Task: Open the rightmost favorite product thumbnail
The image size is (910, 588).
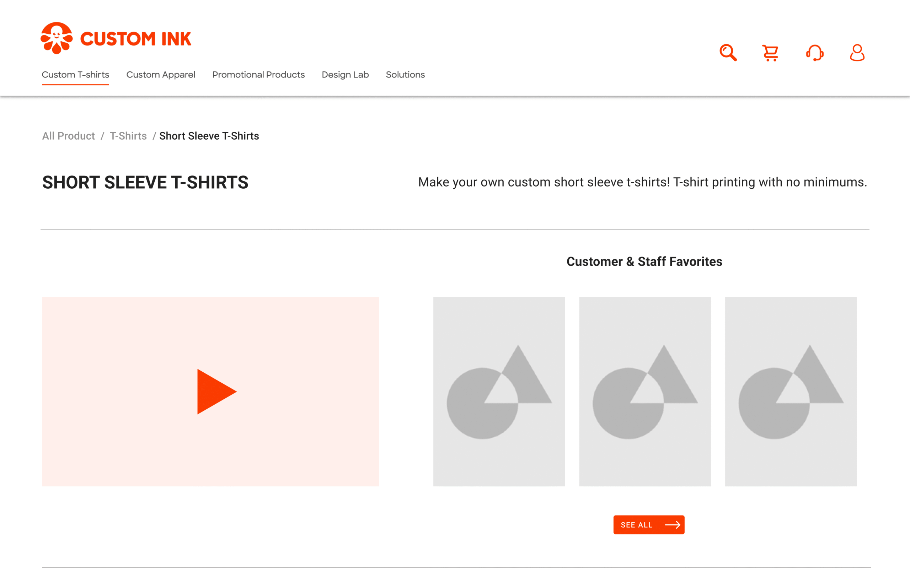Action: (791, 392)
